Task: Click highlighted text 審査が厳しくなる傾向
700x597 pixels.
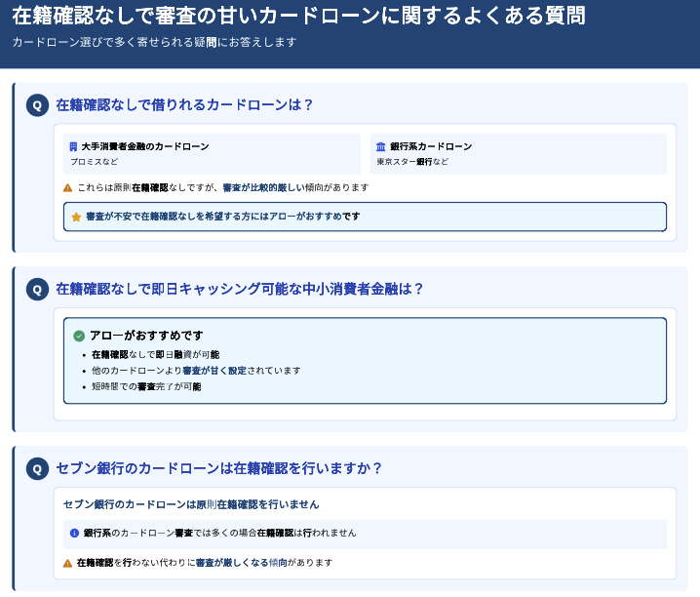Action: coord(242,563)
